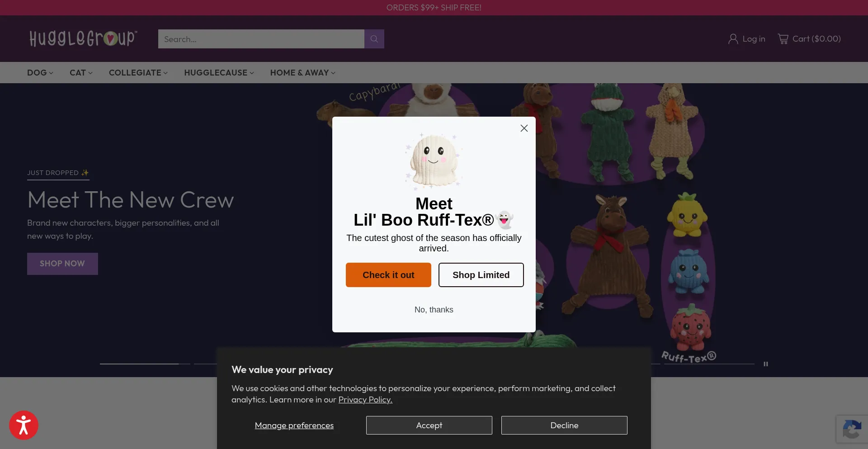The height and width of the screenshot is (449, 868).
Task: Open Manage preferences for cookies
Action: click(294, 425)
